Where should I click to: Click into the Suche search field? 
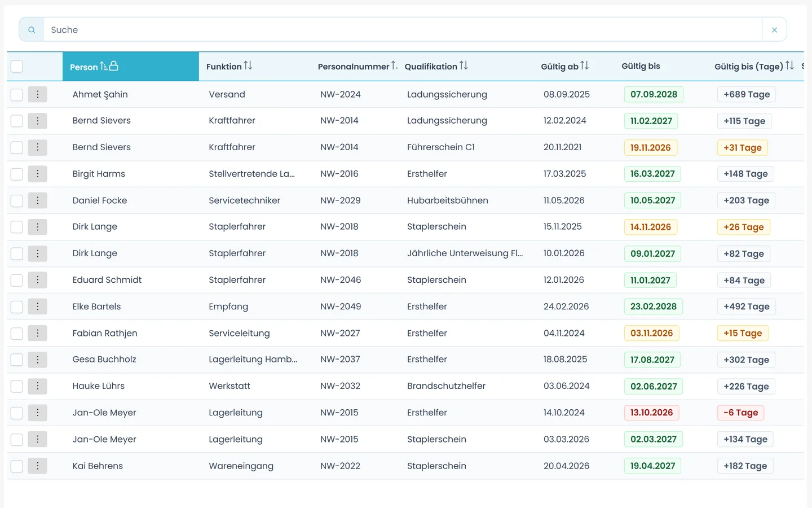pyautogui.click(x=403, y=30)
